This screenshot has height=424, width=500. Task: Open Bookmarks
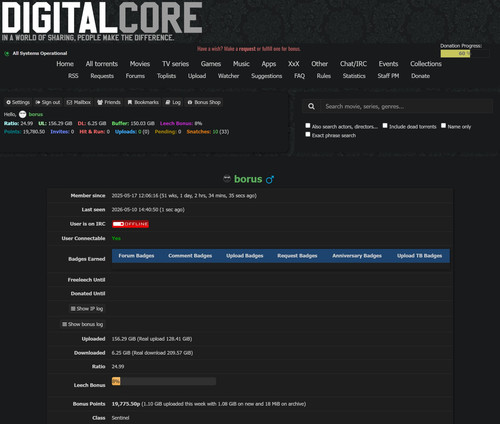[143, 102]
